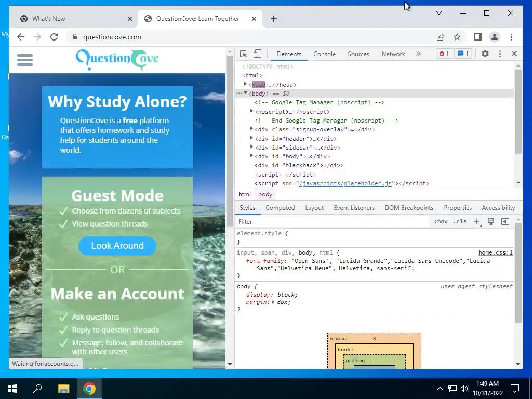Expand the div id="sidebar" node

pos(251,147)
